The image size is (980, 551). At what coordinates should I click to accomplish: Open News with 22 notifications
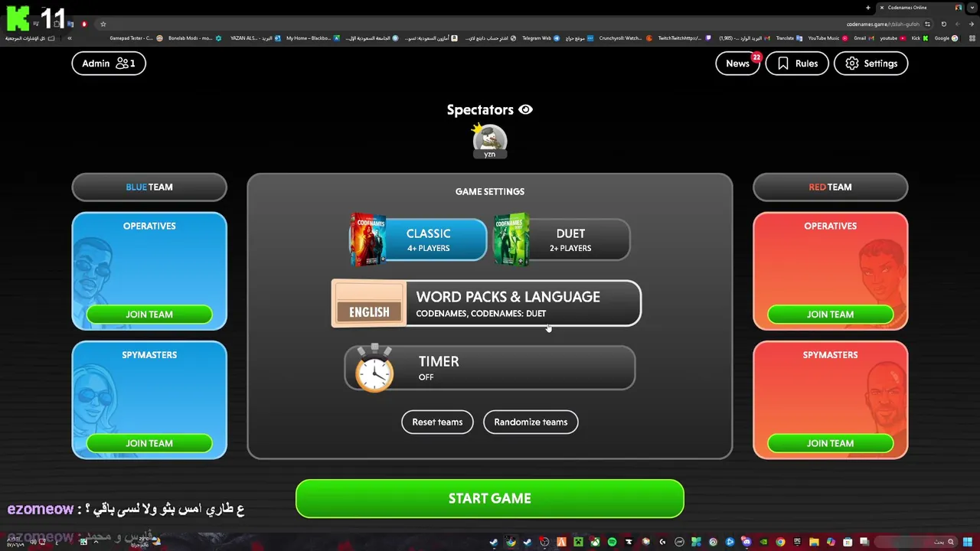(737, 64)
